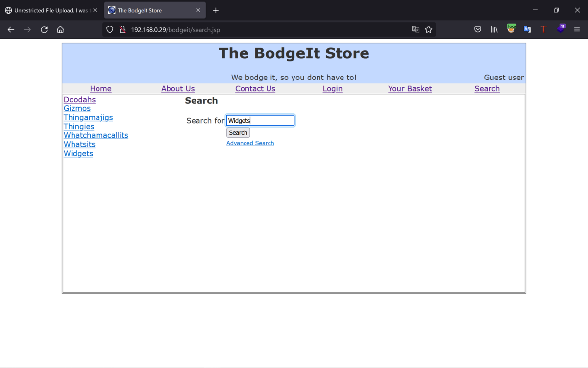
Task: Switch to Unrestricted File Upload tab
Action: click(51, 10)
